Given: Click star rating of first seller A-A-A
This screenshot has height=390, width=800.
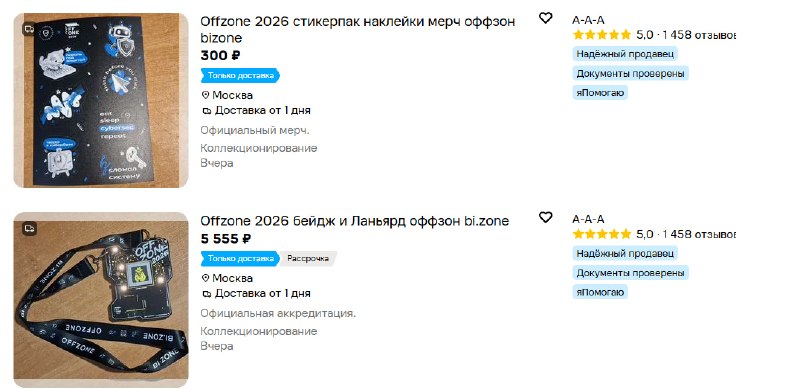Looking at the screenshot, I should click(x=602, y=35).
